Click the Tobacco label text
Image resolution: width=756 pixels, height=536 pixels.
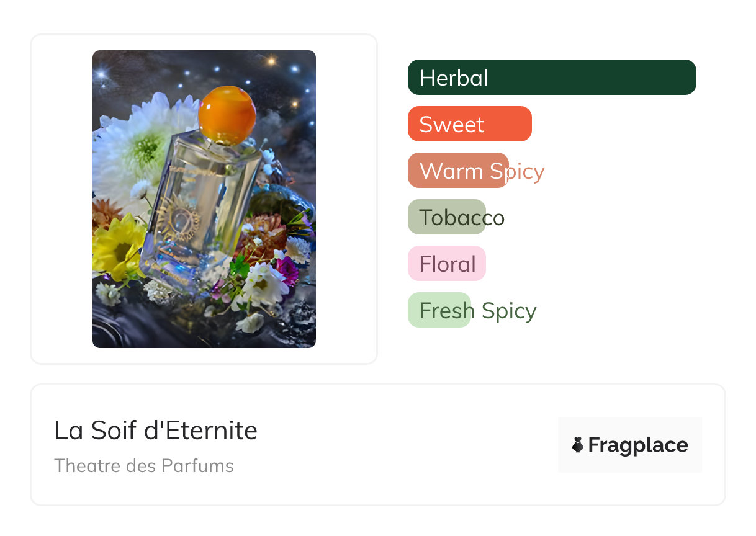click(462, 218)
